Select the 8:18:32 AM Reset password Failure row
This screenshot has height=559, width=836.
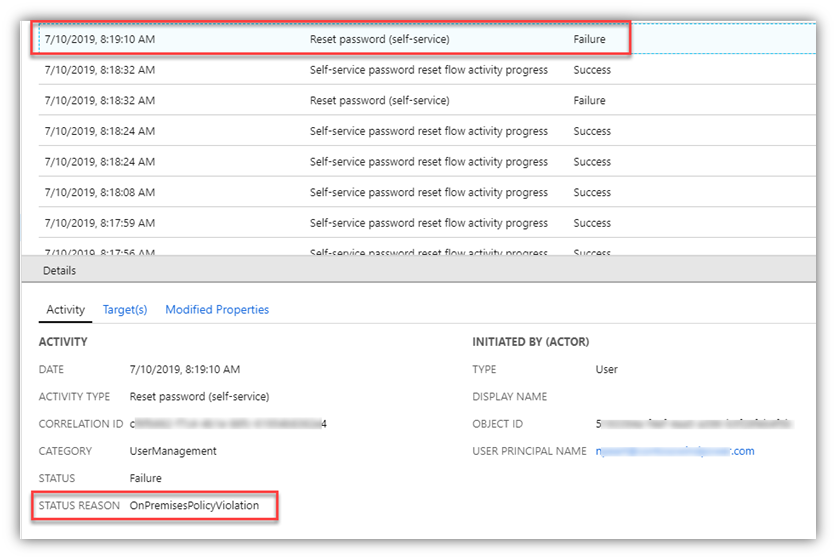[330, 100]
